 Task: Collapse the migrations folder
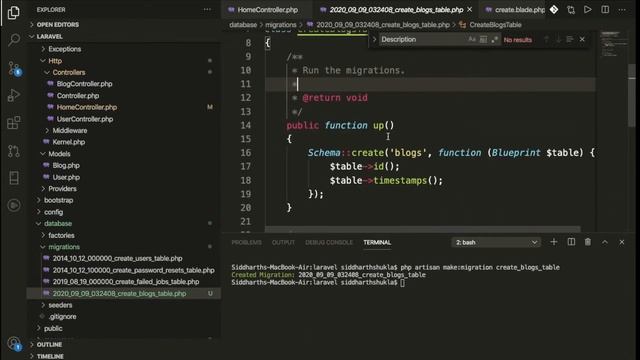tap(64, 247)
